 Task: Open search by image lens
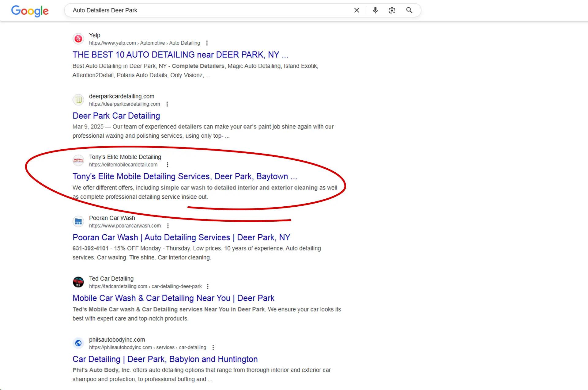tap(392, 10)
